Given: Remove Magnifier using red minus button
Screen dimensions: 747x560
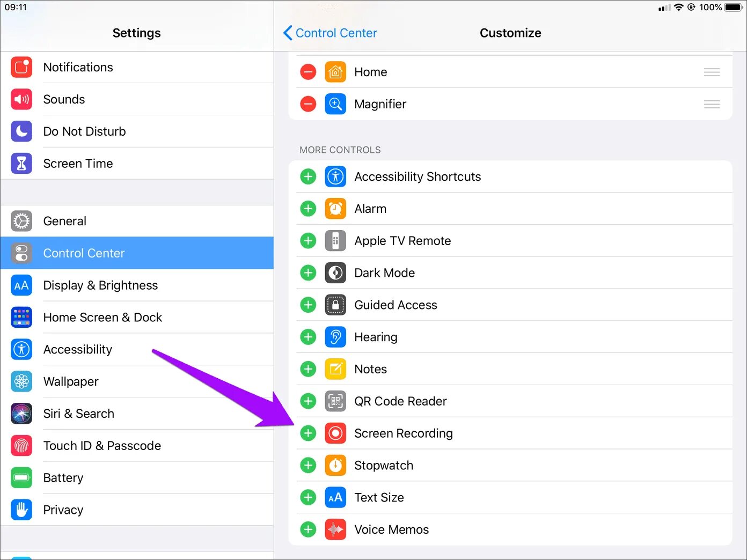Looking at the screenshot, I should (x=308, y=104).
